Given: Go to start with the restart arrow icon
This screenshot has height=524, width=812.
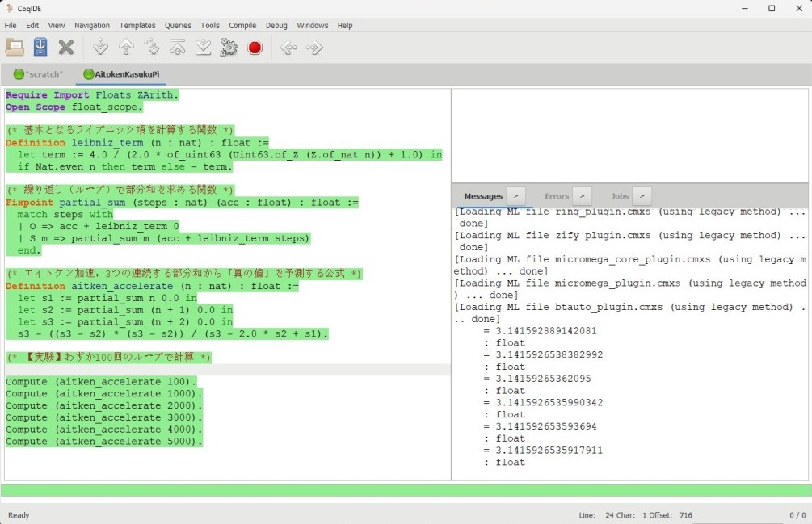Looking at the screenshot, I should point(178,48).
